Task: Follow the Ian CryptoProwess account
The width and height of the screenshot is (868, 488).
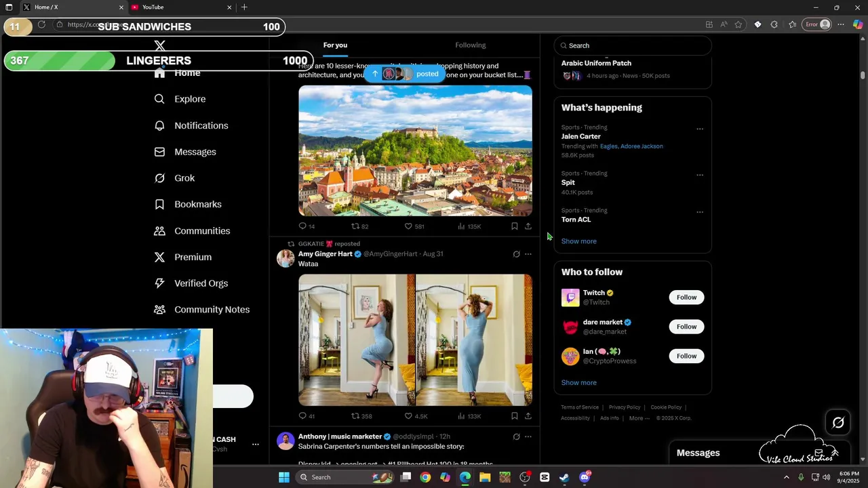Action: pyautogui.click(x=686, y=356)
